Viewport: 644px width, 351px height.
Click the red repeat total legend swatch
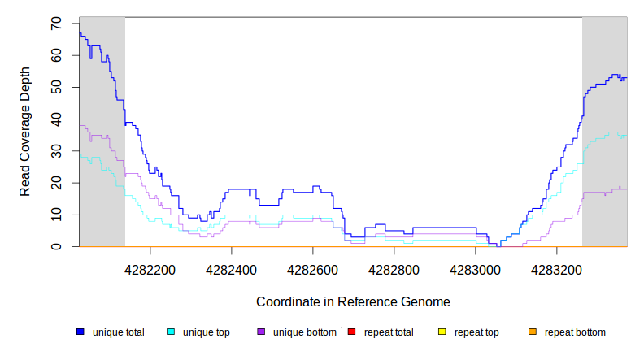[351, 331]
